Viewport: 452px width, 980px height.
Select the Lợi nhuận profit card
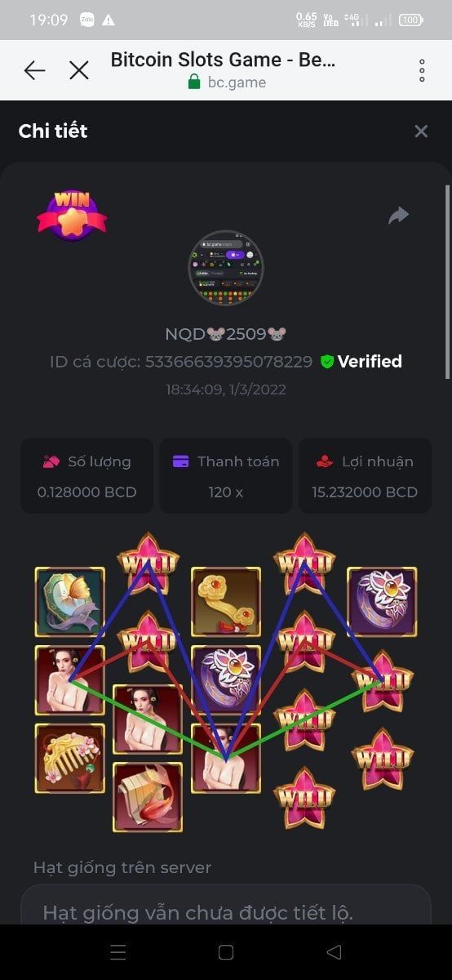(x=365, y=476)
